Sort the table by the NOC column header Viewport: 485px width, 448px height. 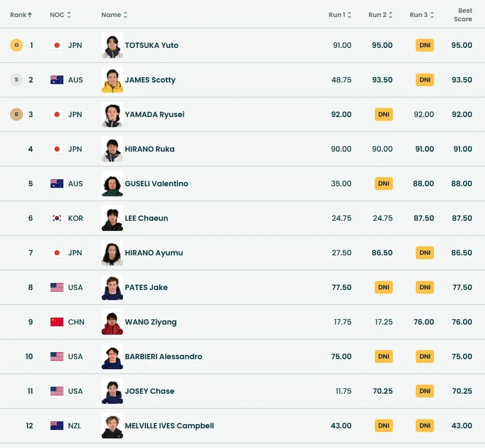pos(60,15)
